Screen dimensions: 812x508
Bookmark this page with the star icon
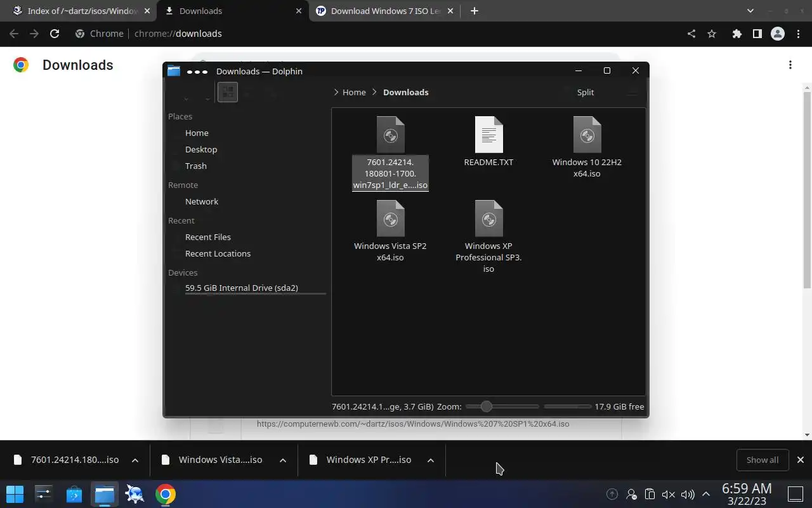(x=712, y=34)
